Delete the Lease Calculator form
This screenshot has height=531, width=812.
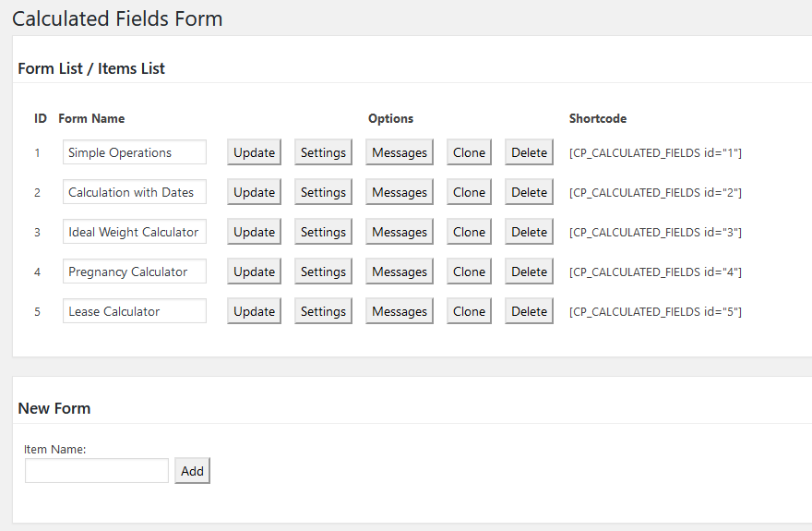tap(529, 312)
